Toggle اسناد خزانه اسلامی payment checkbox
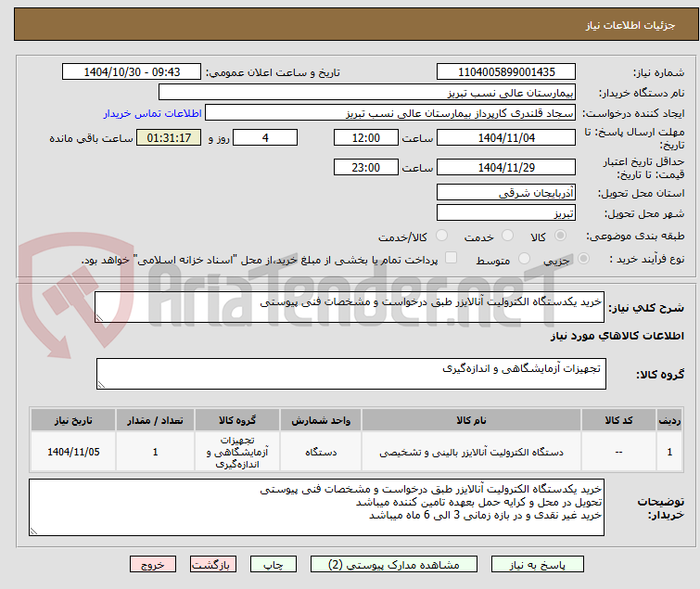The width and height of the screenshot is (700, 589). tap(452, 258)
